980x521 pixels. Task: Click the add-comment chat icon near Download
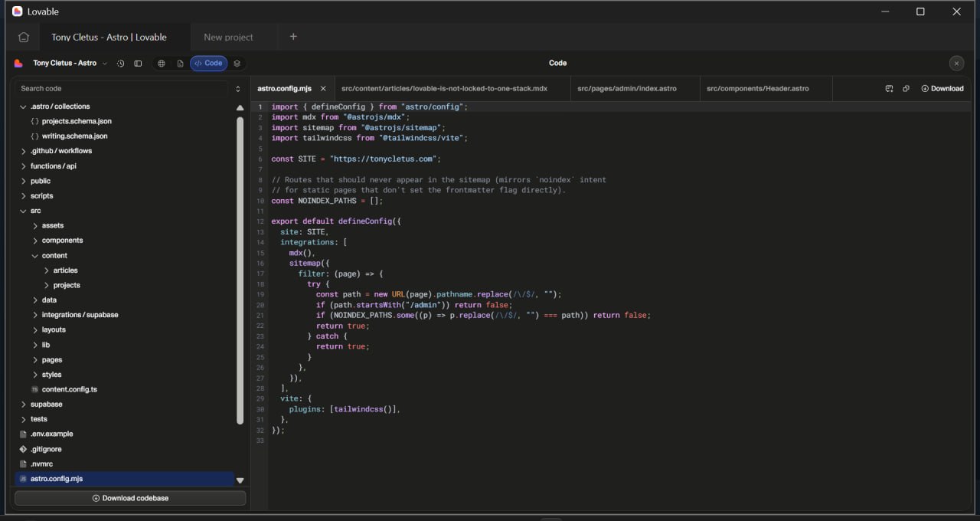(x=889, y=88)
